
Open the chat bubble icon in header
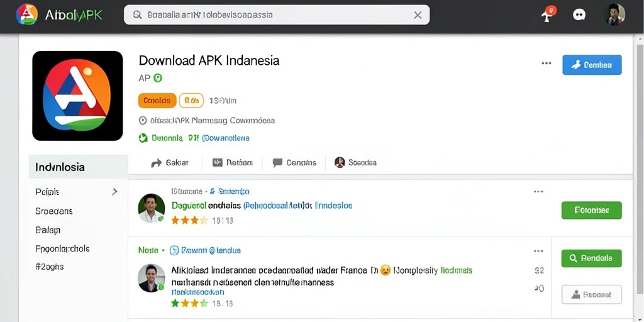pos(579,15)
